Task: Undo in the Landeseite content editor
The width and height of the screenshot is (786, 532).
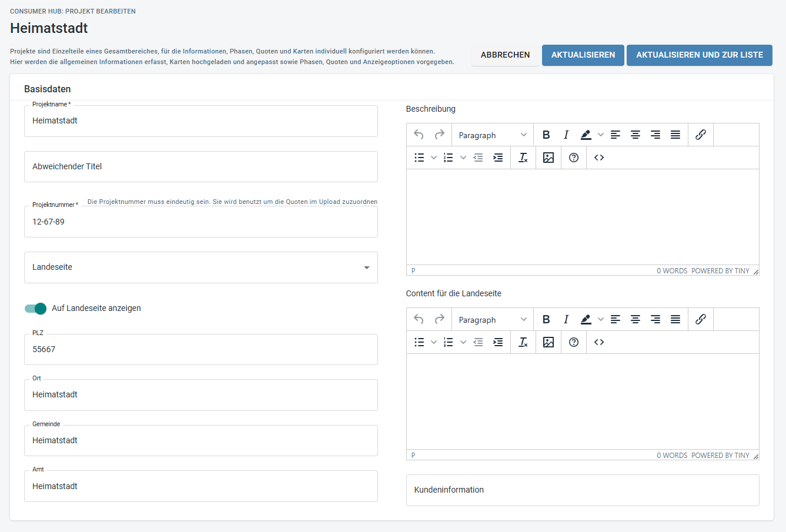Action: click(x=419, y=319)
